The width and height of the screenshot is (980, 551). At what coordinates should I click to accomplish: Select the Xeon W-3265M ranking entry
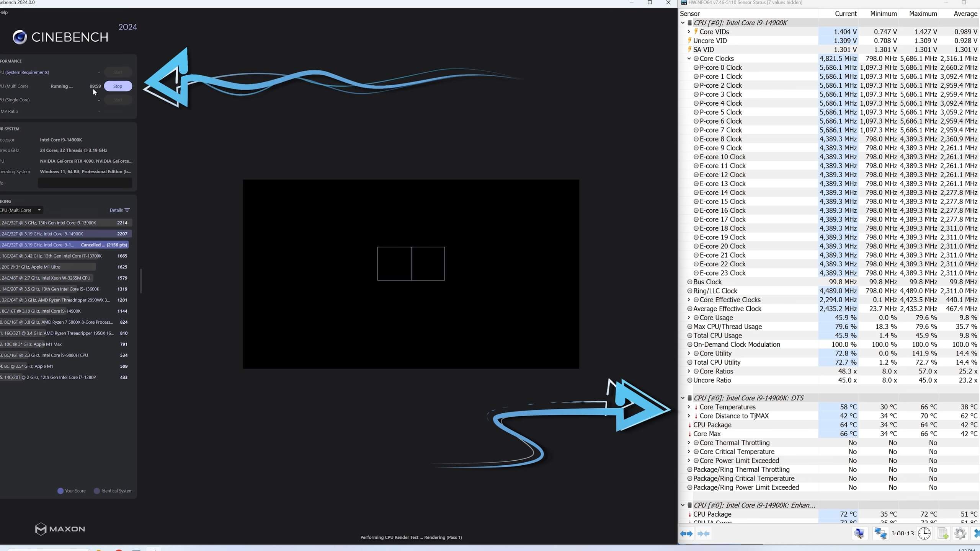point(66,278)
